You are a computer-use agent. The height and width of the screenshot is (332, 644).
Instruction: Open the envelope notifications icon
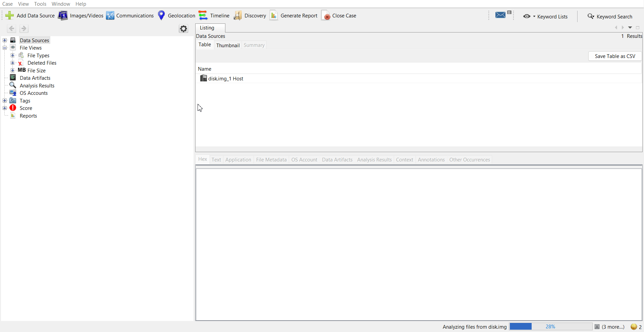(x=500, y=15)
